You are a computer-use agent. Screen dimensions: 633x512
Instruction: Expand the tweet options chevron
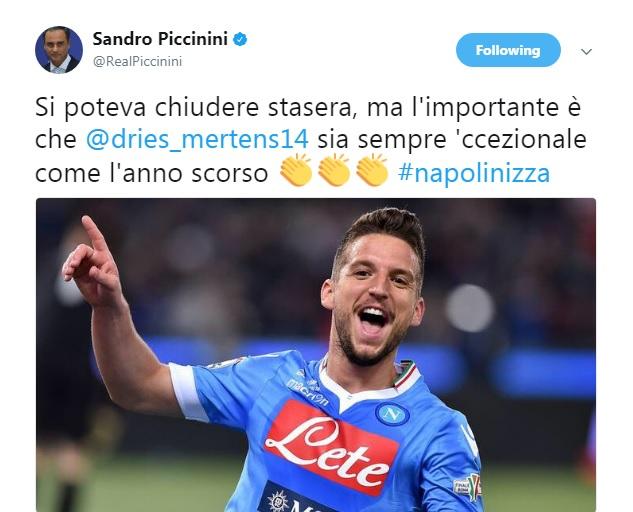[586, 51]
